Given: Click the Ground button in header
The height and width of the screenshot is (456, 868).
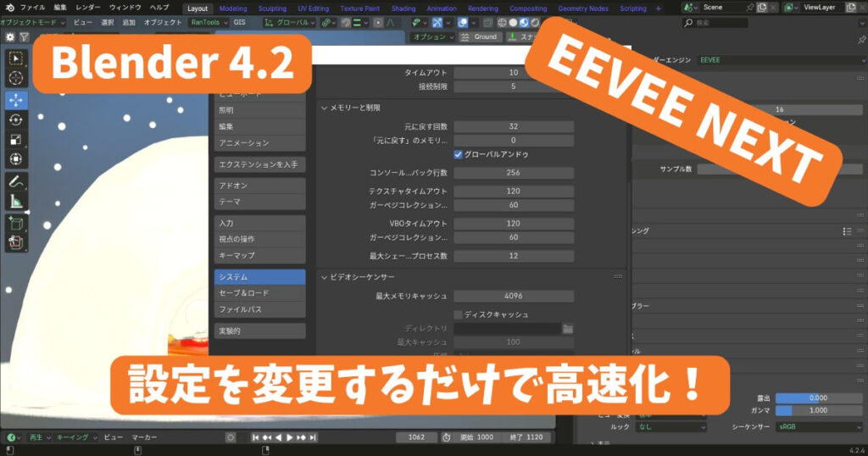Looking at the screenshot, I should [x=480, y=37].
